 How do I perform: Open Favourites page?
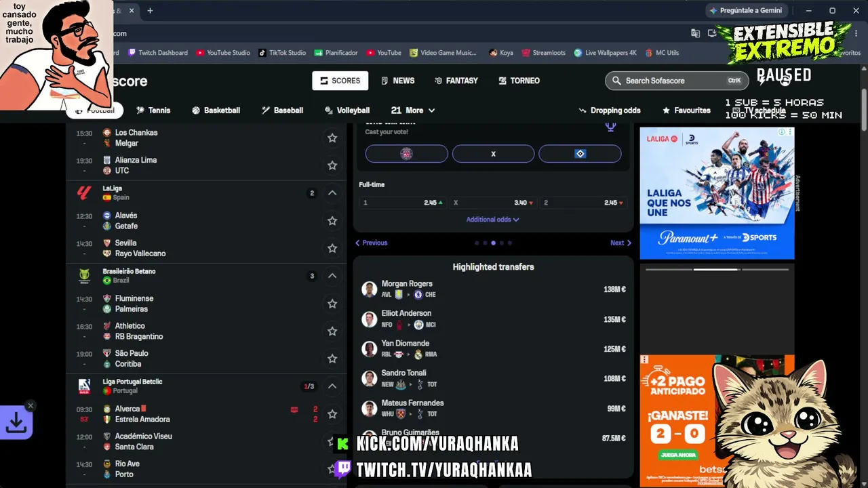pyautogui.click(x=686, y=110)
